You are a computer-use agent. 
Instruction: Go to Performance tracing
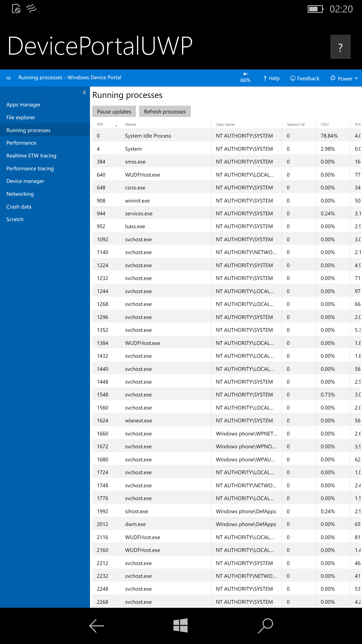[45, 169]
